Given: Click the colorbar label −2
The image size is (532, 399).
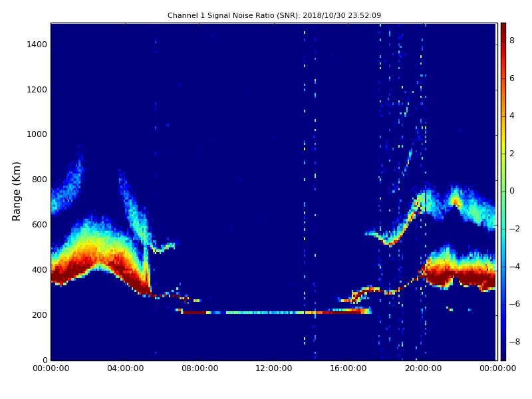Looking at the screenshot, I should tap(514, 229).
